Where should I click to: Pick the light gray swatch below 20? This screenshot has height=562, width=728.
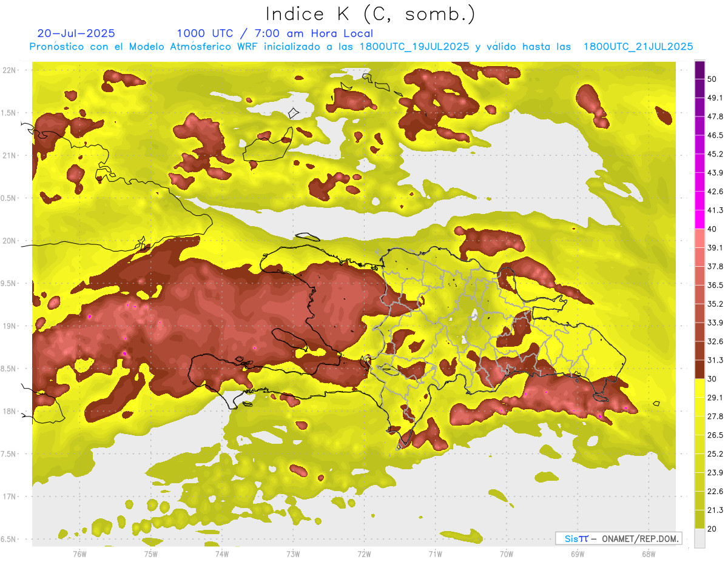pos(700,538)
